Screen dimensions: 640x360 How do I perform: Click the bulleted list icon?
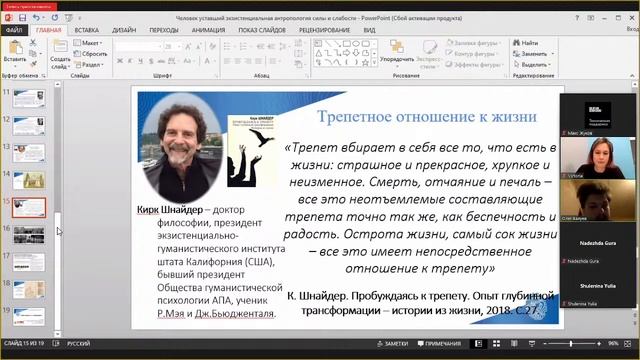228,47
